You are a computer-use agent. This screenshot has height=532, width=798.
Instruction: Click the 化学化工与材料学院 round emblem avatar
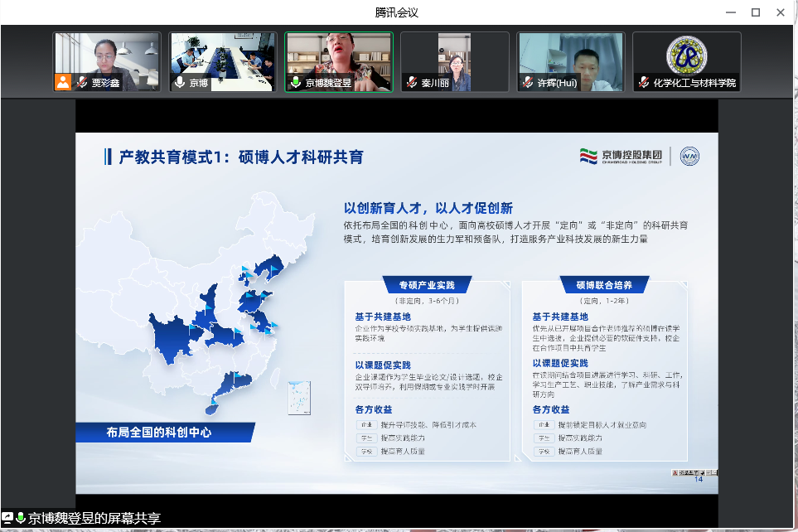point(687,56)
